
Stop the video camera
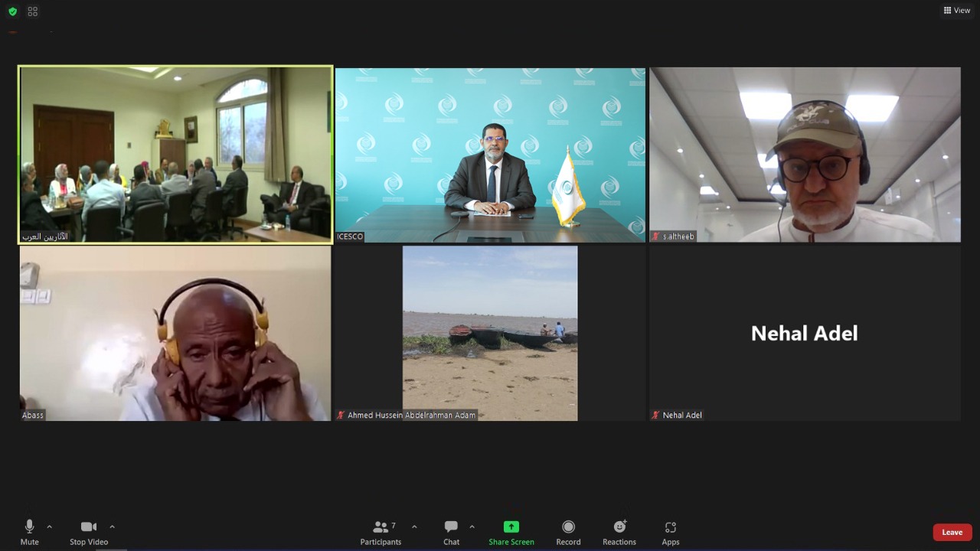pos(89,533)
